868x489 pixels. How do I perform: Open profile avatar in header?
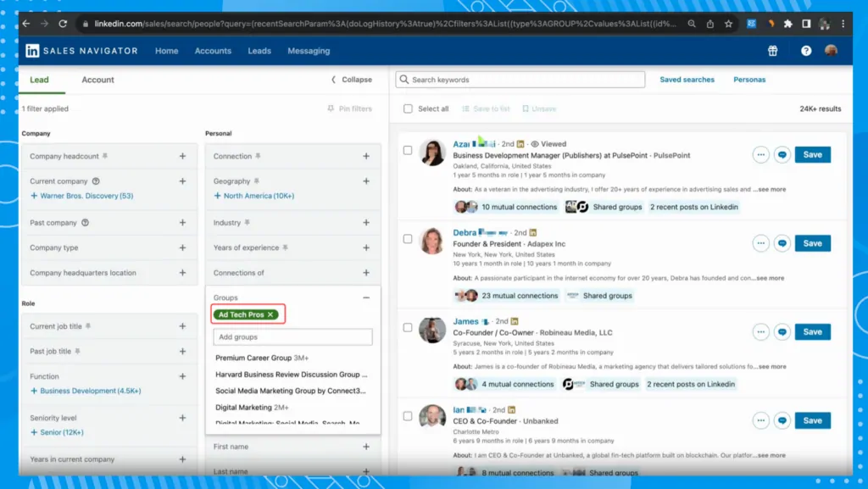point(831,51)
